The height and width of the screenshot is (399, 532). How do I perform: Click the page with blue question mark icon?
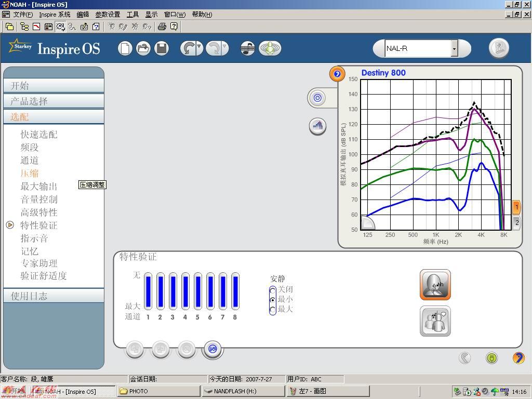pyautogui.click(x=96, y=26)
